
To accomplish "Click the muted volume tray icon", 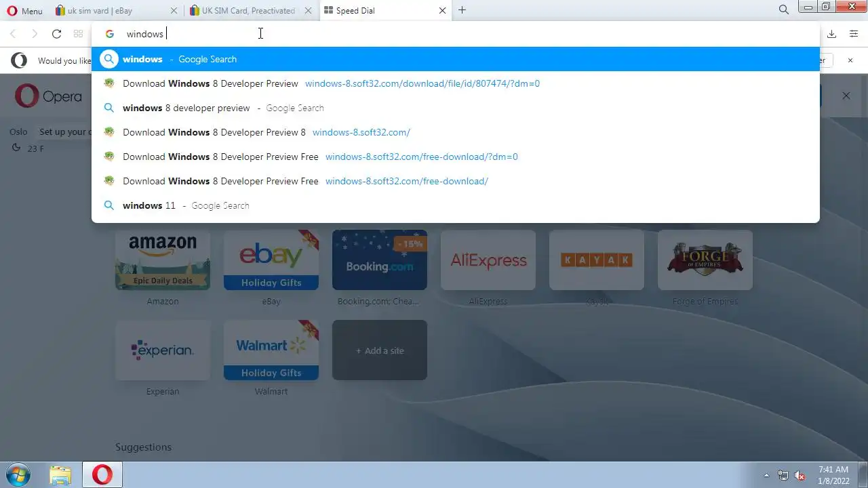I will coord(800,475).
